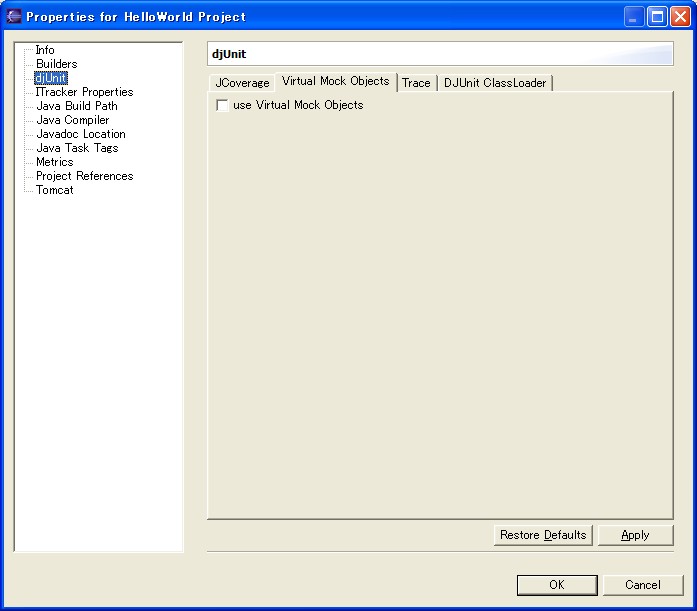Screen dimensions: 697x611
Task: Select Tomcat in the tree
Action: [x=55, y=190]
